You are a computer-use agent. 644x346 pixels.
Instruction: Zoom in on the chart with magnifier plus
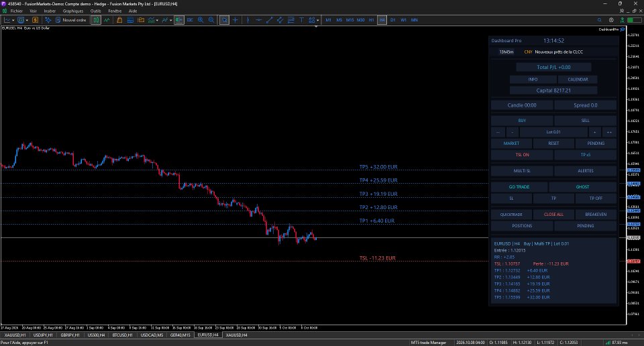click(201, 19)
